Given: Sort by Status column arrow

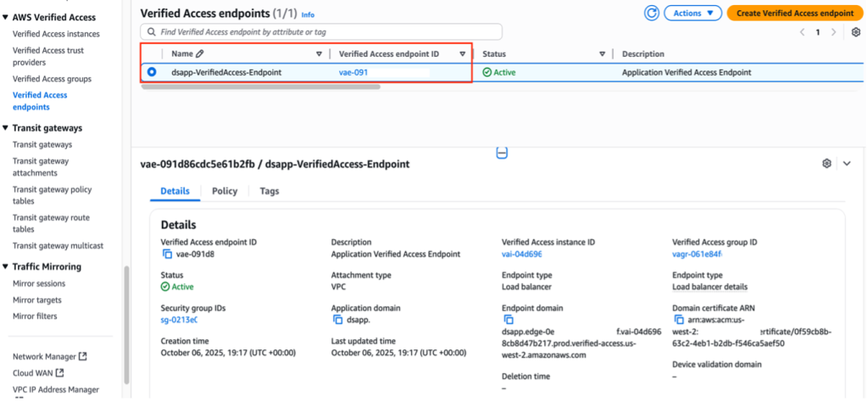Looking at the screenshot, I should click(x=603, y=54).
